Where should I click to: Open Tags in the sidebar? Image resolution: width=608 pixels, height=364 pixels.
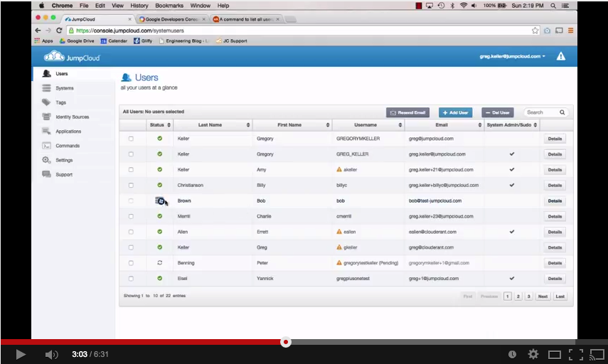click(61, 102)
